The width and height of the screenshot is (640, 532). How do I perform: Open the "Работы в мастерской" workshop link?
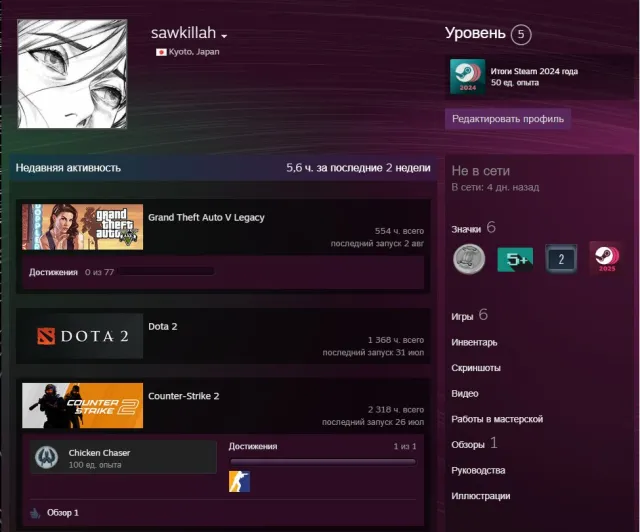[x=497, y=419]
